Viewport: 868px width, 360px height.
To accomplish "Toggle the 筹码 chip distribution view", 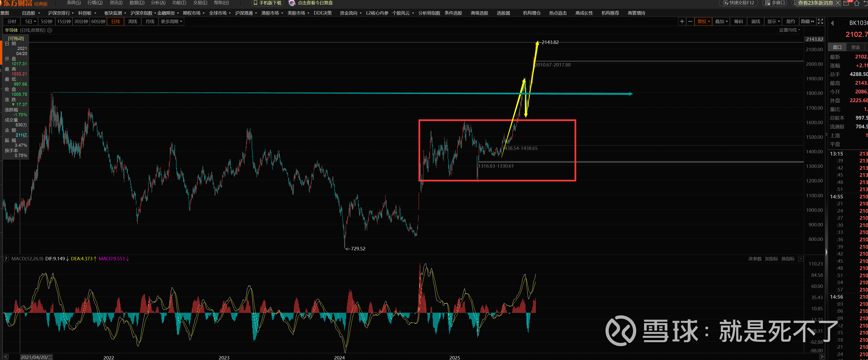I will [x=738, y=22].
